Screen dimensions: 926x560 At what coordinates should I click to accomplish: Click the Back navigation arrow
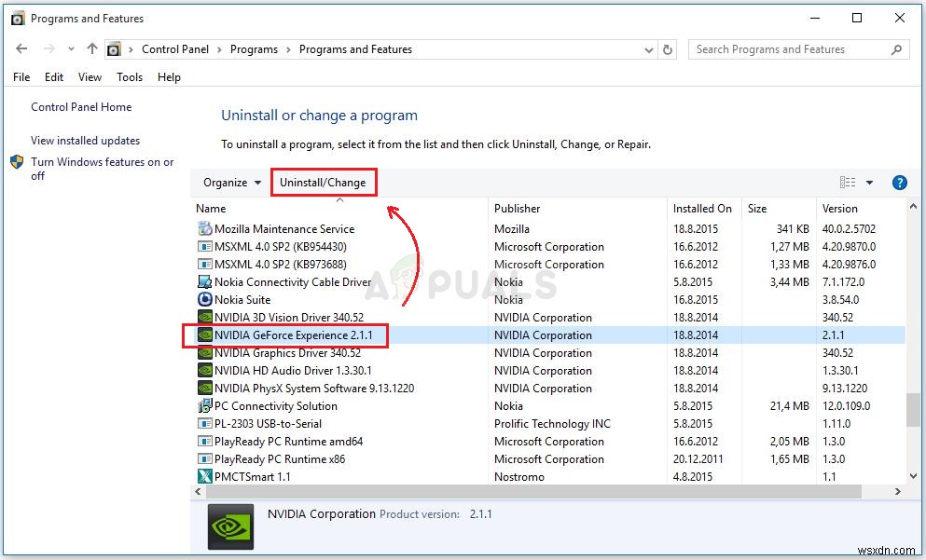[21, 48]
